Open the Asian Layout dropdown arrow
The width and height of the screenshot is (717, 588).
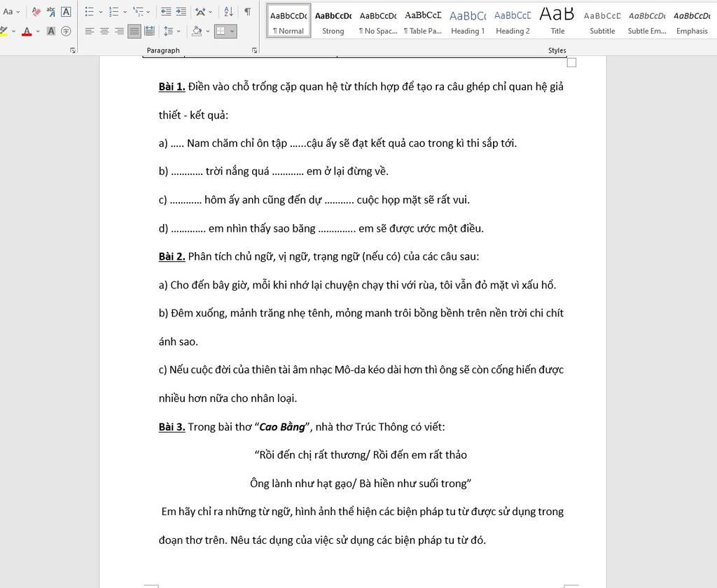coord(210,13)
